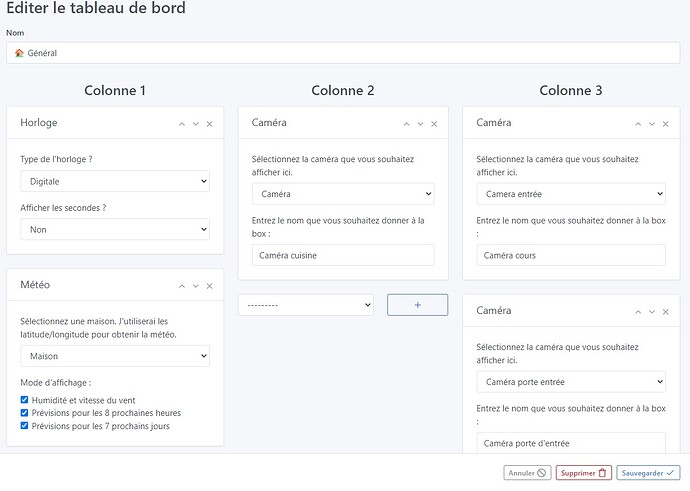Click the Supprimer button
This screenshot has height=491, width=690.
coord(584,473)
